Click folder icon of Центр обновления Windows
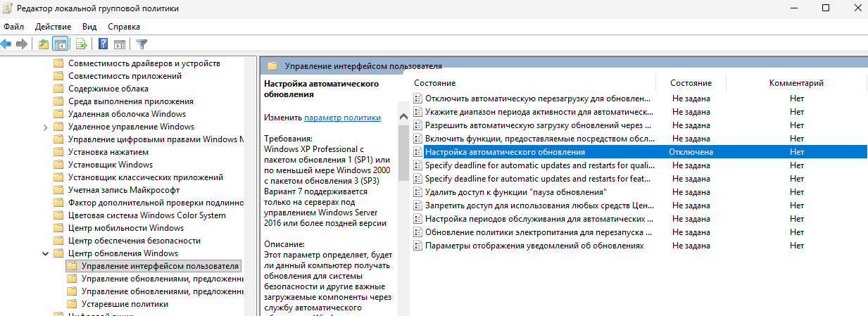The width and height of the screenshot is (868, 316). point(59,253)
